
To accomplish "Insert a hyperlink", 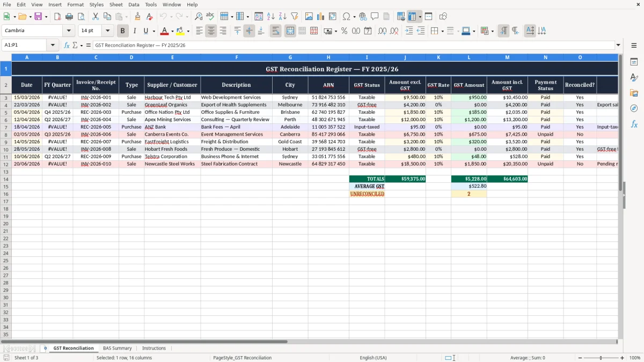I will tap(363, 17).
